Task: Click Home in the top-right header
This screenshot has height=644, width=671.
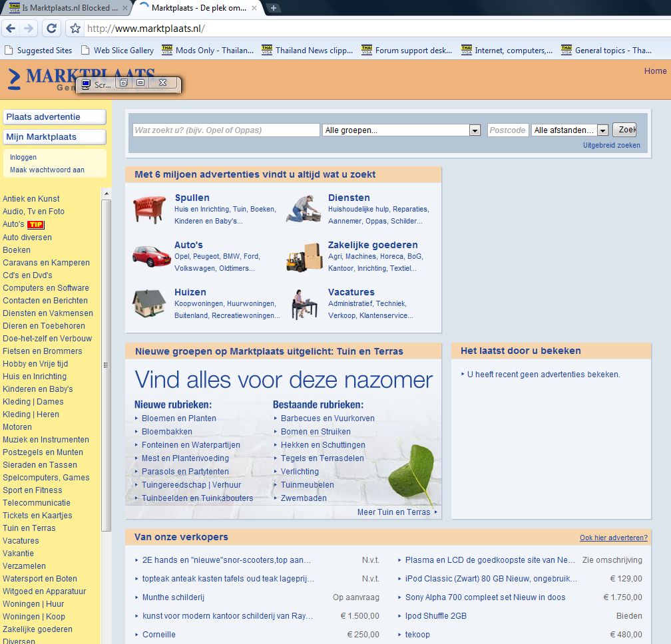Action: pos(655,71)
